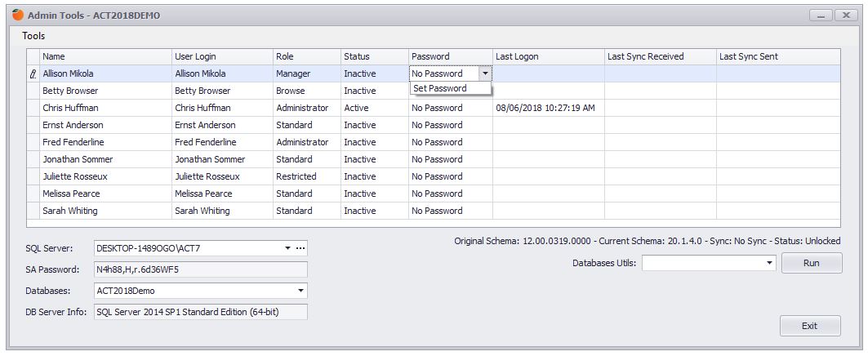Click the orange Admin Tools app icon

pyautogui.click(x=18, y=15)
